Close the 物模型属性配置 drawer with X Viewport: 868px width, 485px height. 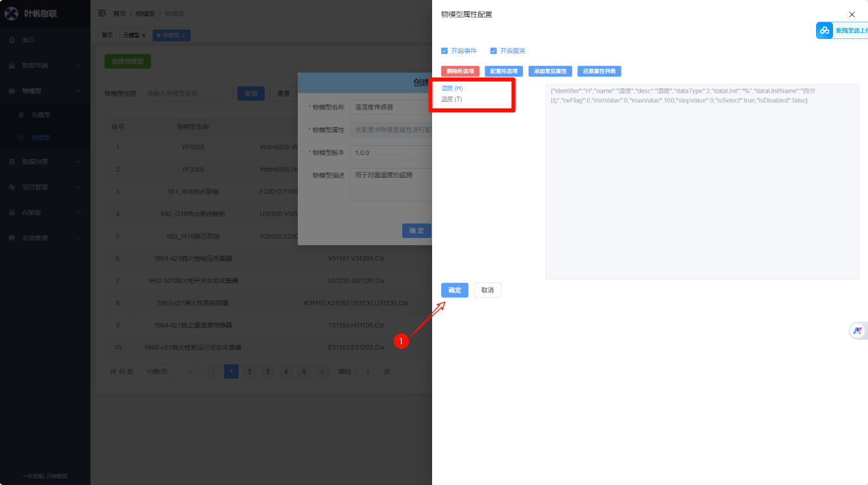click(x=852, y=14)
